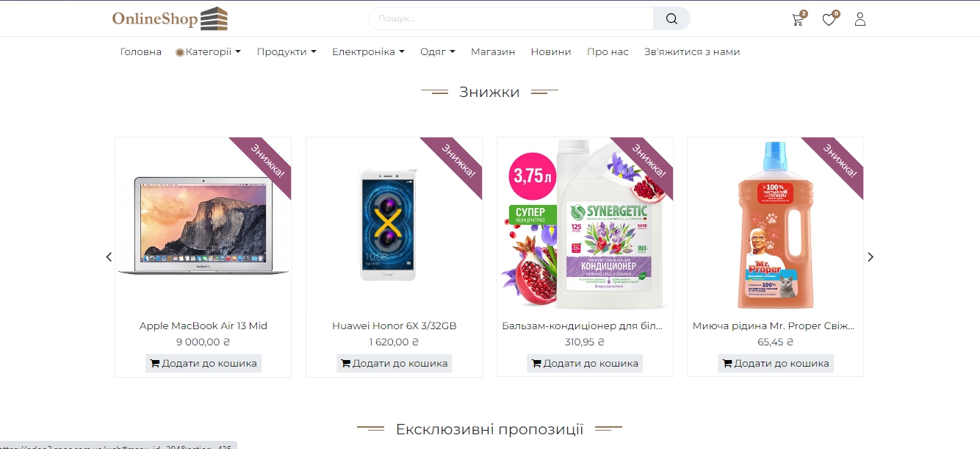Add Apple MacBook Air to cart
The image size is (980, 449).
[203, 363]
